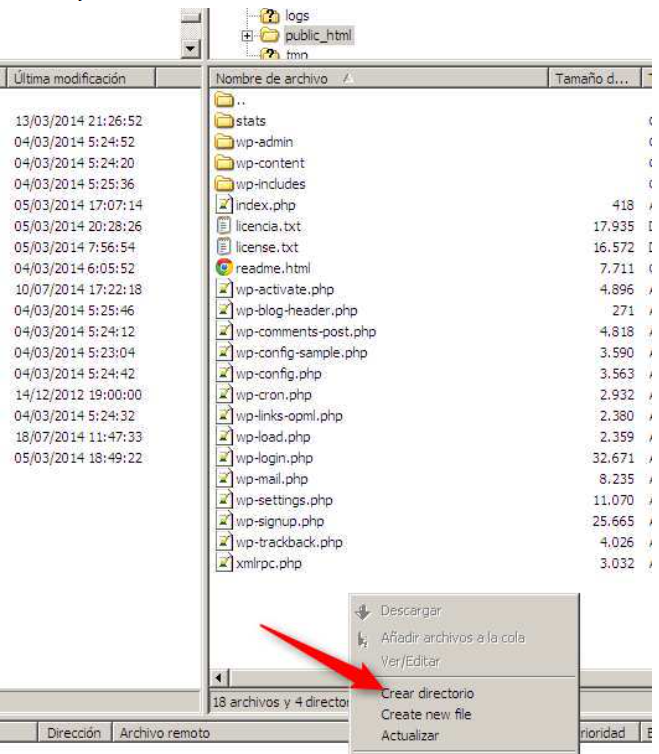The image size is (659, 754).
Task: Click the wp-admin folder icon
Action: (x=225, y=142)
